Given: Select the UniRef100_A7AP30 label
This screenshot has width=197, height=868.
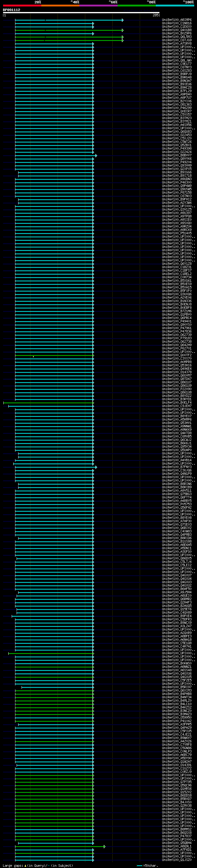Looking at the screenshot, I should (177, 521).
